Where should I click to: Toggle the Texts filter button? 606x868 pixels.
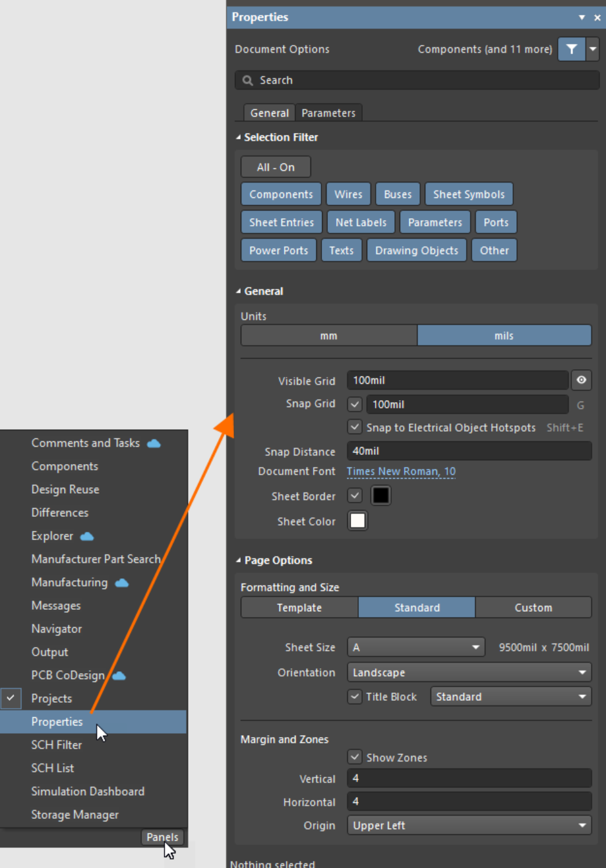coord(341,250)
